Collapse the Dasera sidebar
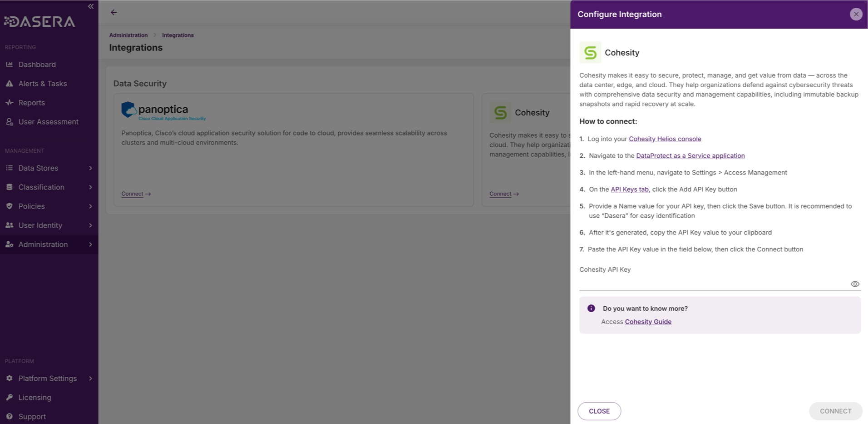This screenshot has width=868, height=424. point(90,6)
